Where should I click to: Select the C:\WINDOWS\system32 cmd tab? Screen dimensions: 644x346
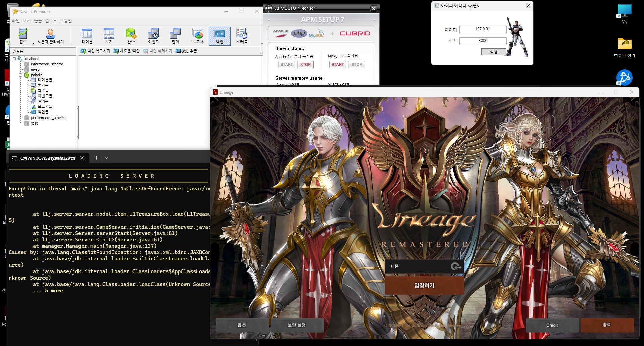click(x=48, y=158)
